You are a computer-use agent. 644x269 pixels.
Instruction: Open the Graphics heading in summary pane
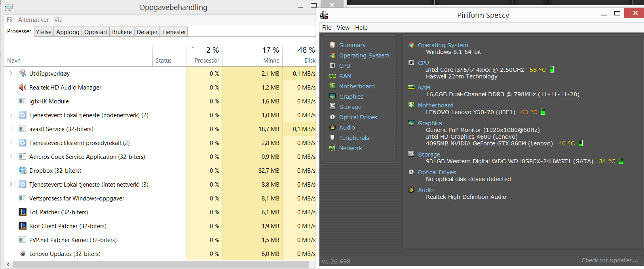click(x=430, y=123)
